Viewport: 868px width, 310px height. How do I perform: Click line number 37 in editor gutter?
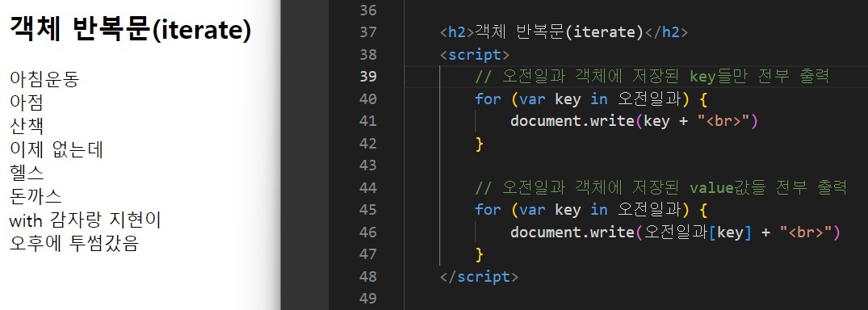click(367, 32)
